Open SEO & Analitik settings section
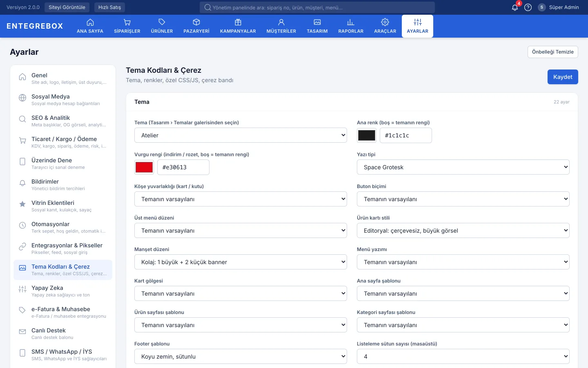The image size is (588, 368). 63,121
